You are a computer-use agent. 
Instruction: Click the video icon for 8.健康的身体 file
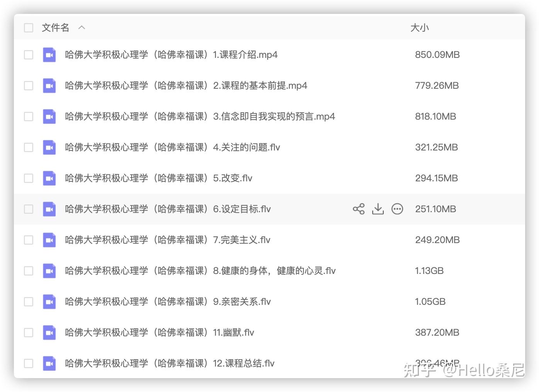coord(49,271)
